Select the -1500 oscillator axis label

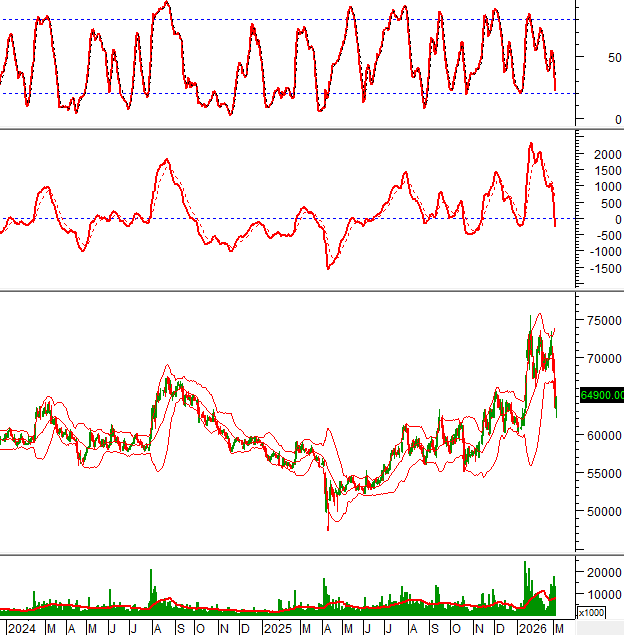pos(601,267)
